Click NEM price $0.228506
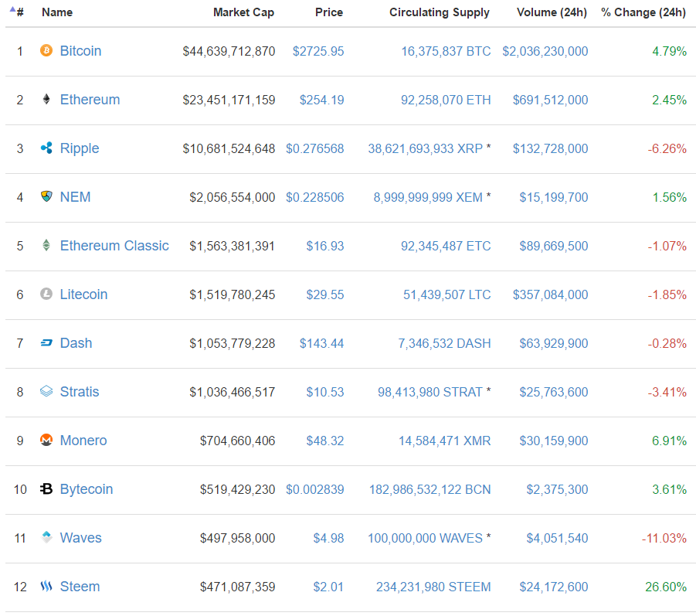Image resolution: width=696 pixels, height=616 pixels. (x=314, y=197)
